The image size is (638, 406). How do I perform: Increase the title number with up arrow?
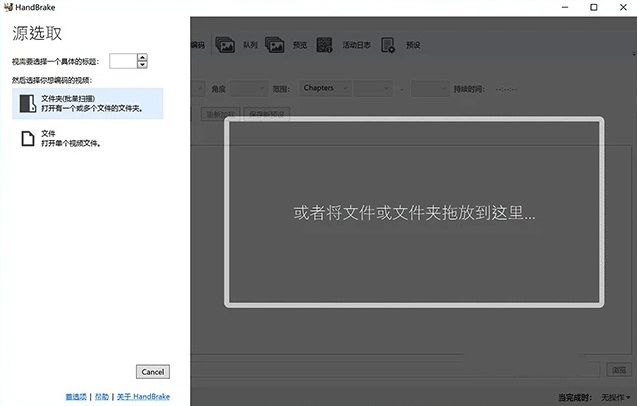click(142, 57)
